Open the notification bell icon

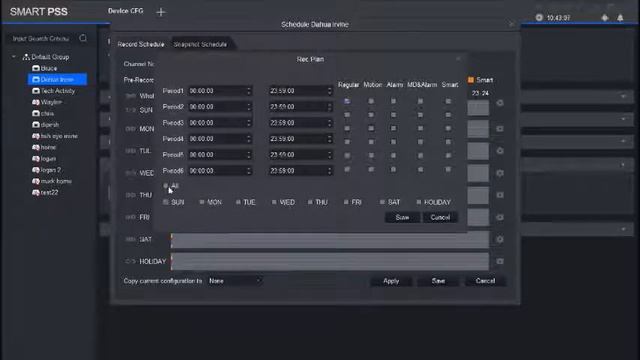(x=620, y=18)
